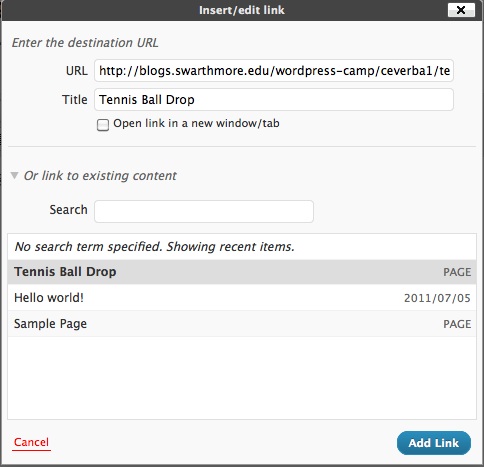Click the 'Or link to existing content' heading
The width and height of the screenshot is (484, 467).
coord(100,176)
